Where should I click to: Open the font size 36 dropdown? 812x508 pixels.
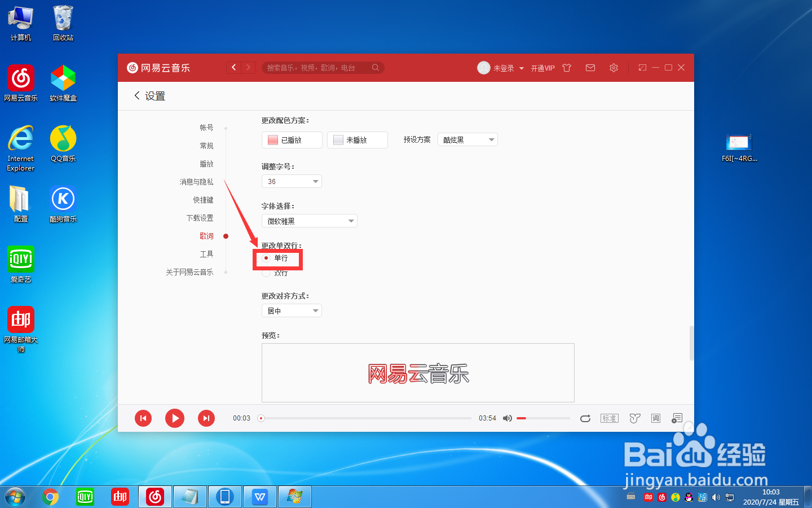(292, 181)
